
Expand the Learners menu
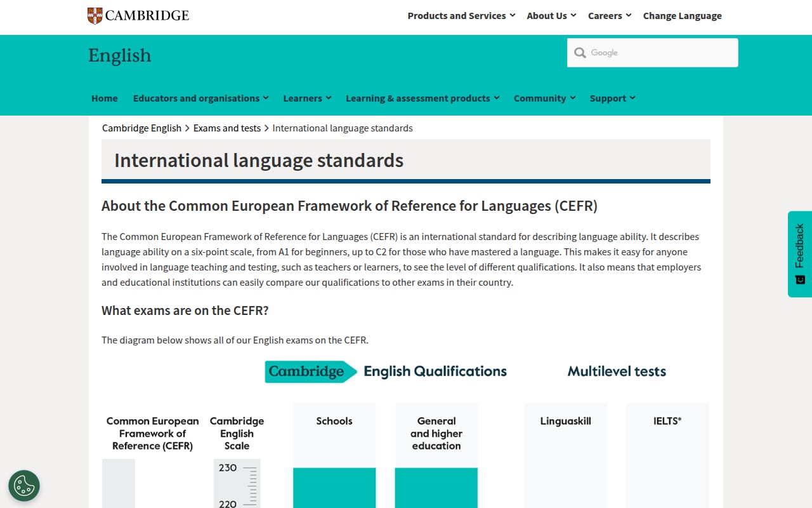[307, 98]
